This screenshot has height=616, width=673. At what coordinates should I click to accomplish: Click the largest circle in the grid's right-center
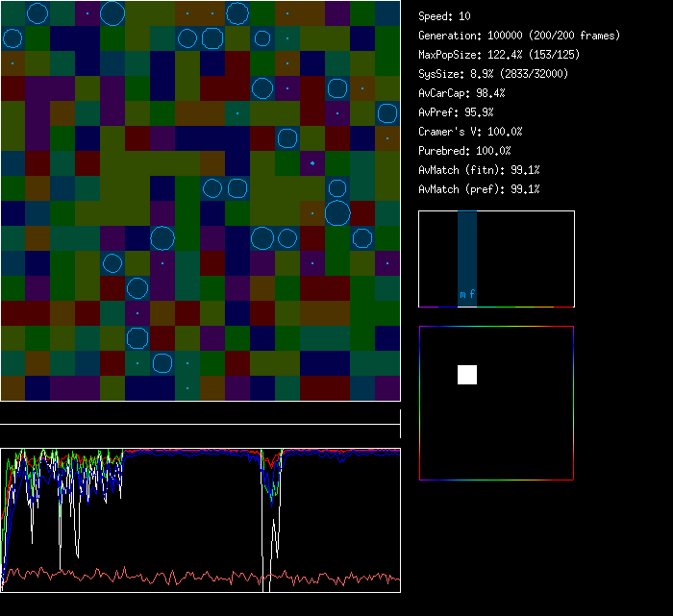tap(337, 212)
